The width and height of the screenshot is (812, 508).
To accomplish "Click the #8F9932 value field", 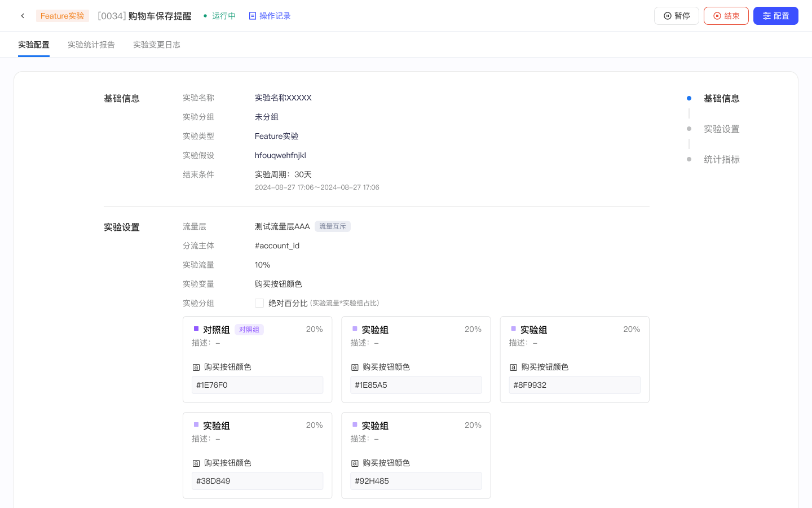I will click(x=575, y=385).
